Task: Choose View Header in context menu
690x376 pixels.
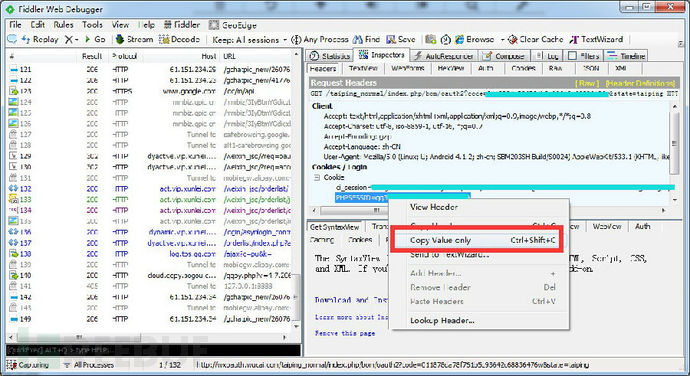Action: point(434,207)
